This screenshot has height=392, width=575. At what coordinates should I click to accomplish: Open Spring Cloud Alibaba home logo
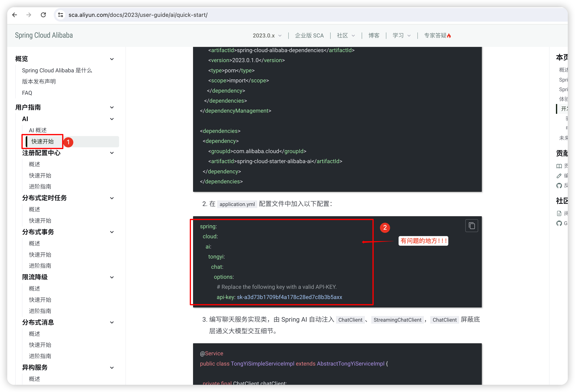click(44, 35)
